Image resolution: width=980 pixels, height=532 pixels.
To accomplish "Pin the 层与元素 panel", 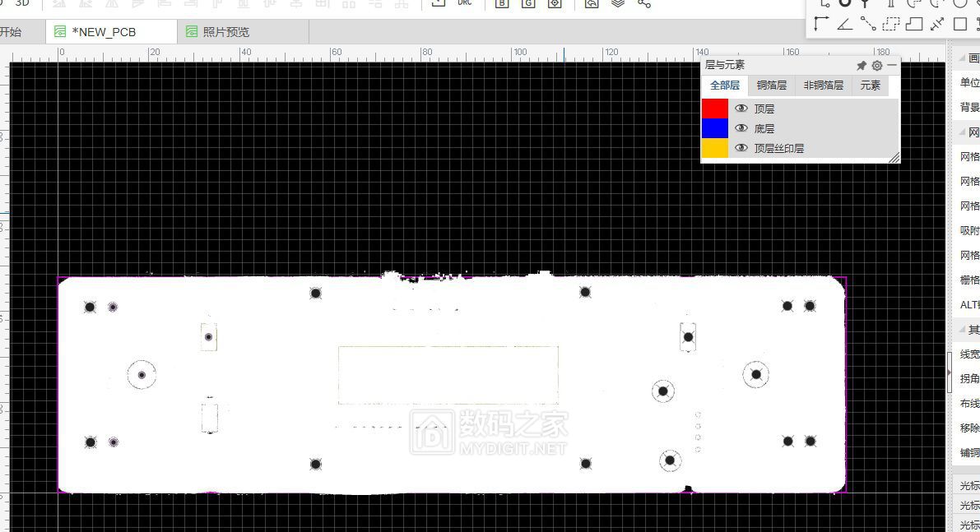I will click(x=861, y=65).
